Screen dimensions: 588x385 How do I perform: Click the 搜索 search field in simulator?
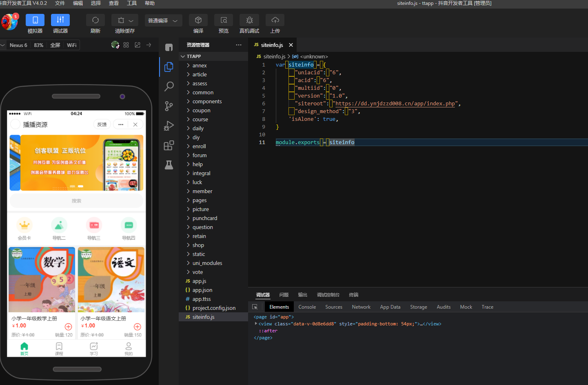(x=76, y=201)
